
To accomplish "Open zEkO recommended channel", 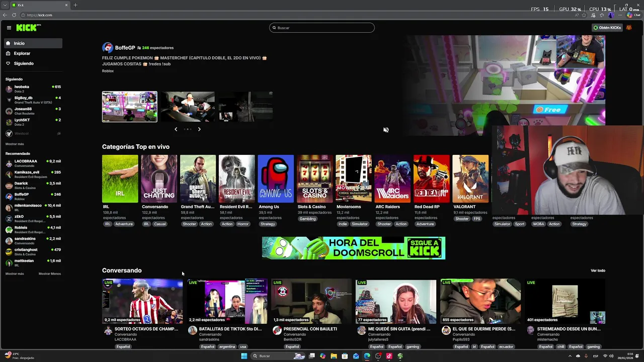I will 33,218.
